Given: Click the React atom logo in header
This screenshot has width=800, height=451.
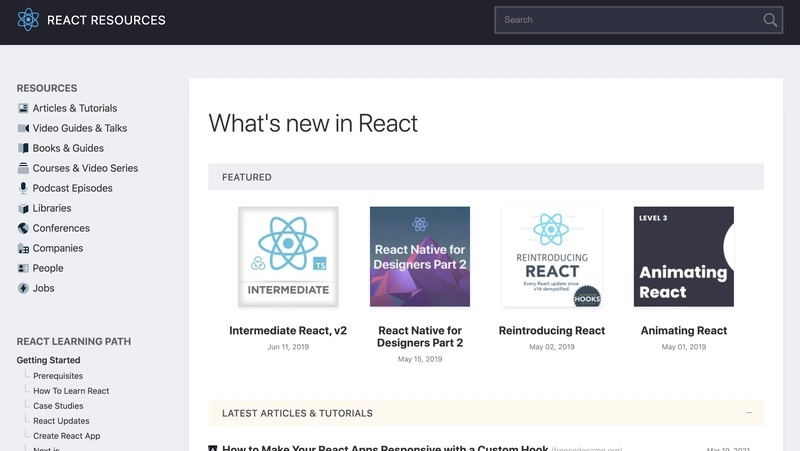Looking at the screenshot, I should point(28,20).
